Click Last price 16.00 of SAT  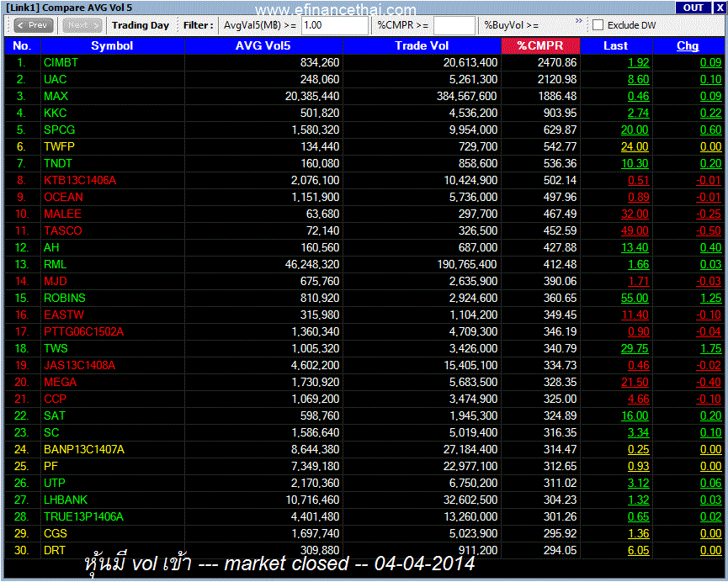coord(635,415)
